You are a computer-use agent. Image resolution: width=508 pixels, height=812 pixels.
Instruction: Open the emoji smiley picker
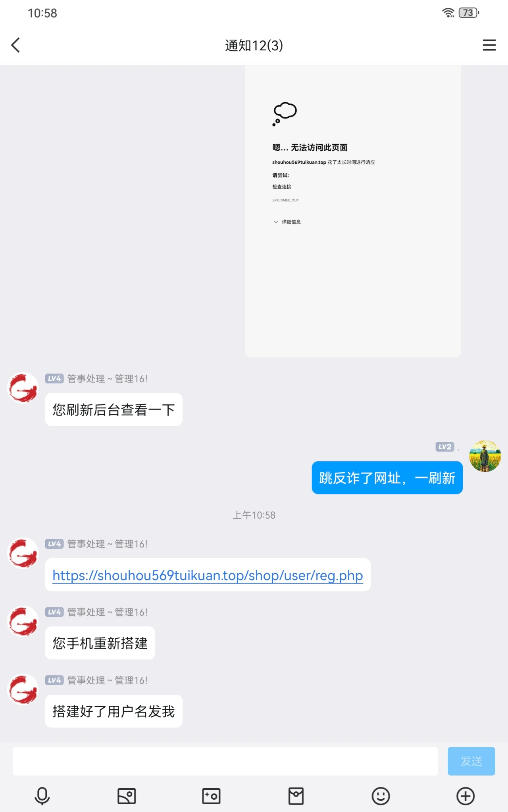click(381, 796)
